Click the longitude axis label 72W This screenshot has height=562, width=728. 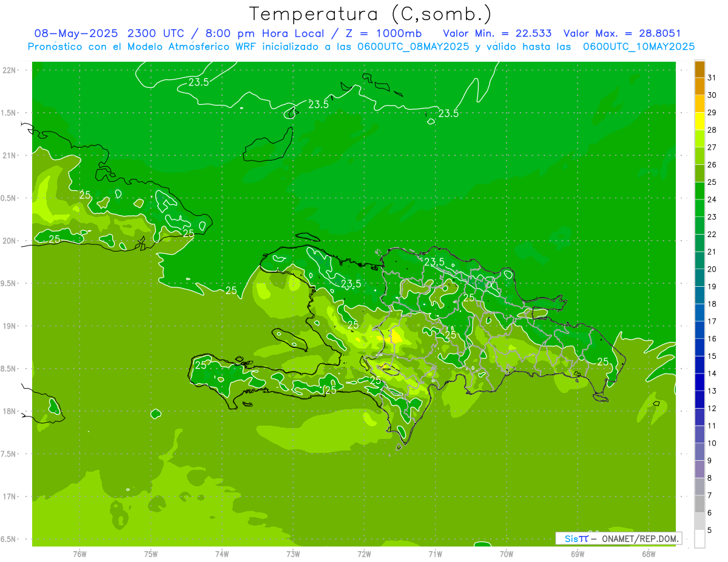[x=364, y=554]
